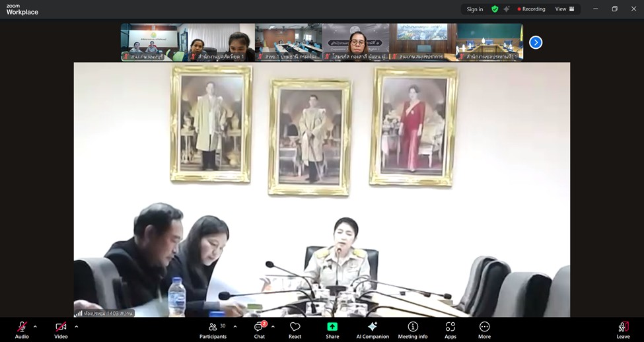Open the Chat panel
This screenshot has height=342, width=644.
click(x=259, y=329)
